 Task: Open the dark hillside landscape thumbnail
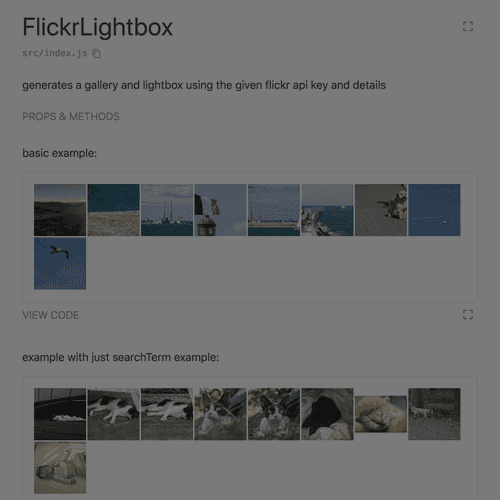[60, 210]
